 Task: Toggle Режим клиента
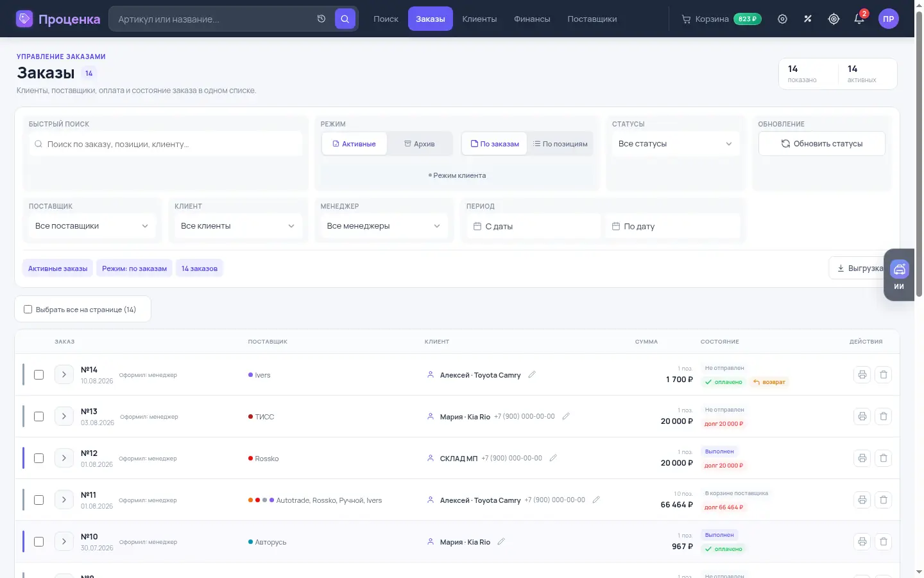click(x=457, y=175)
